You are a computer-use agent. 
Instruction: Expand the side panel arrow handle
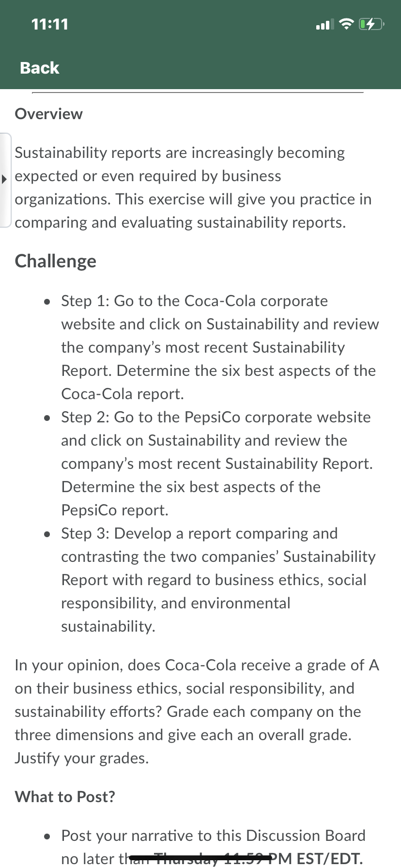[x=5, y=179]
